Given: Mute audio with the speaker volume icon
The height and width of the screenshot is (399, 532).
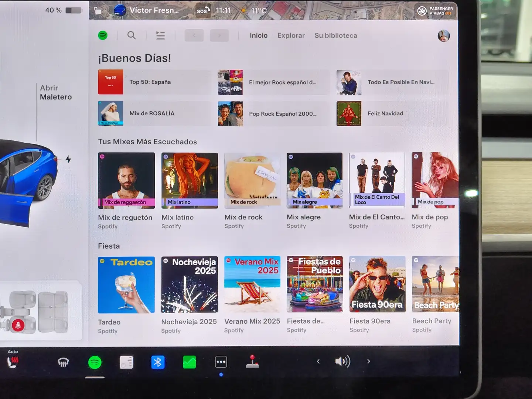Looking at the screenshot, I should click(342, 361).
